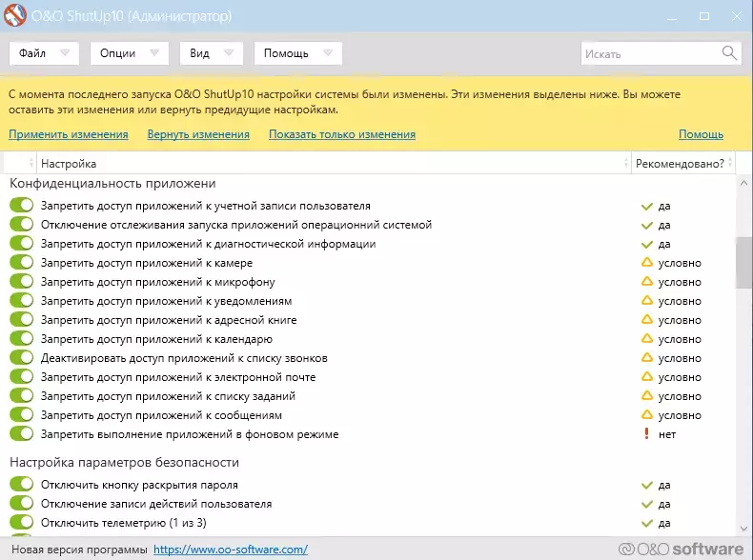Open the Файл dropdown menu

pos(44,53)
